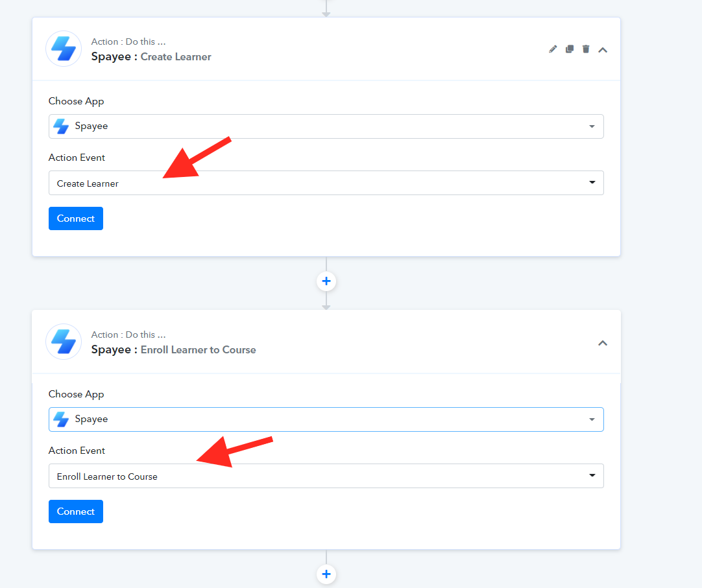This screenshot has height=588, width=702.
Task: Click Connect button under Enroll Learner event
Action: coord(76,512)
